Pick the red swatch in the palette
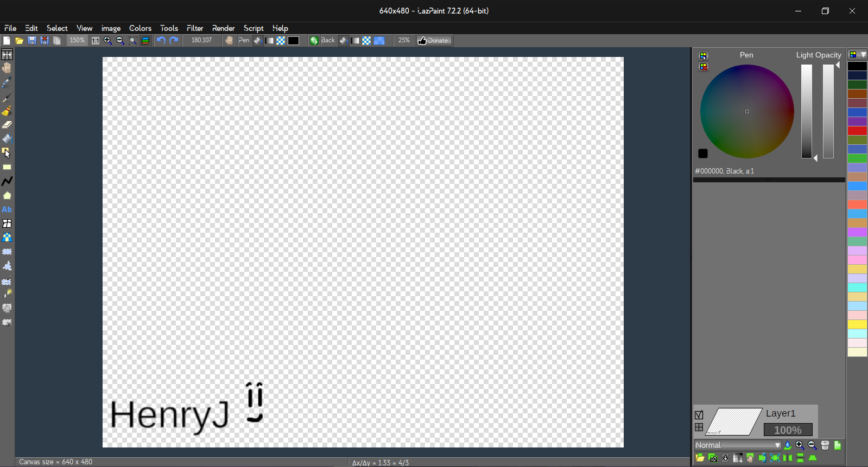The image size is (868, 467). [857, 131]
